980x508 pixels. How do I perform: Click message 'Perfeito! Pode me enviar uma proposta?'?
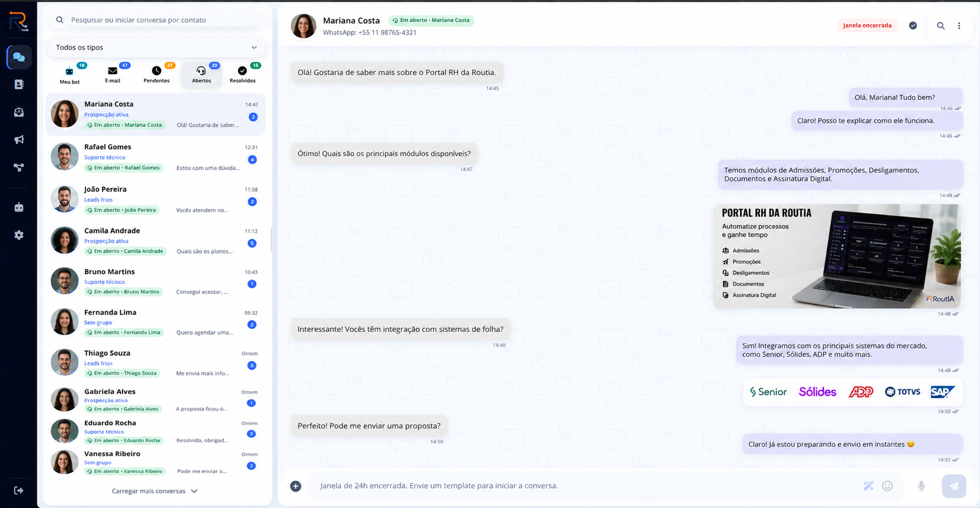coord(369,426)
